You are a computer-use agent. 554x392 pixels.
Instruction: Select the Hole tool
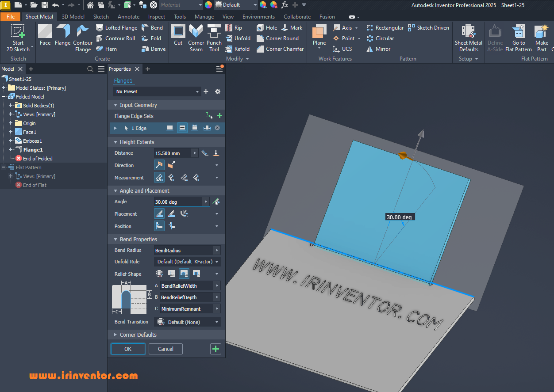click(x=267, y=27)
